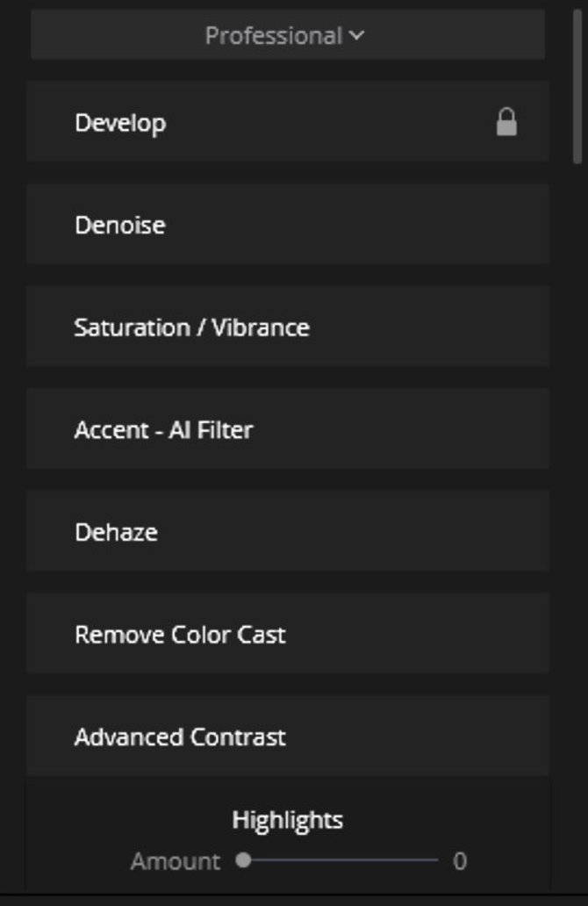Expand the Dehaze filter

[x=288, y=531]
